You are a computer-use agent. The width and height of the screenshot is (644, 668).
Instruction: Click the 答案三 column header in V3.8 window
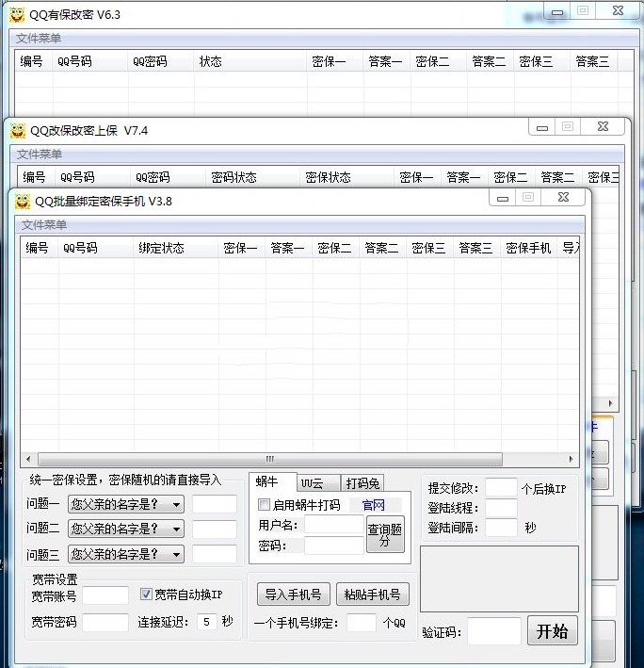point(477,248)
